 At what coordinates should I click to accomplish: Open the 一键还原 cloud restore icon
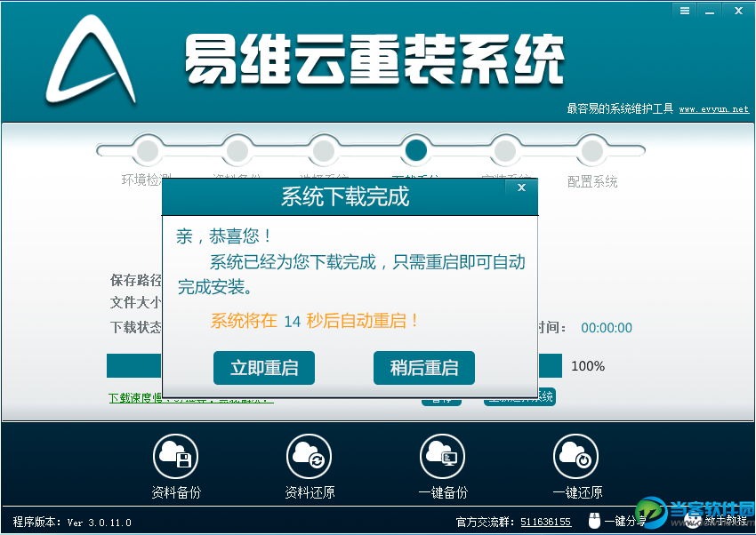pyautogui.click(x=576, y=457)
